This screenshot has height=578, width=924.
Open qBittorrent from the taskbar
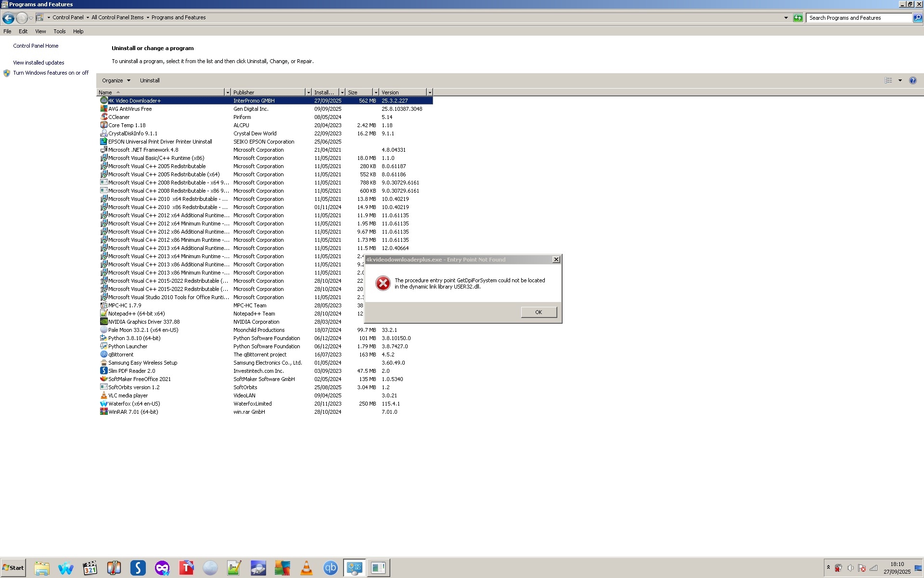click(330, 568)
